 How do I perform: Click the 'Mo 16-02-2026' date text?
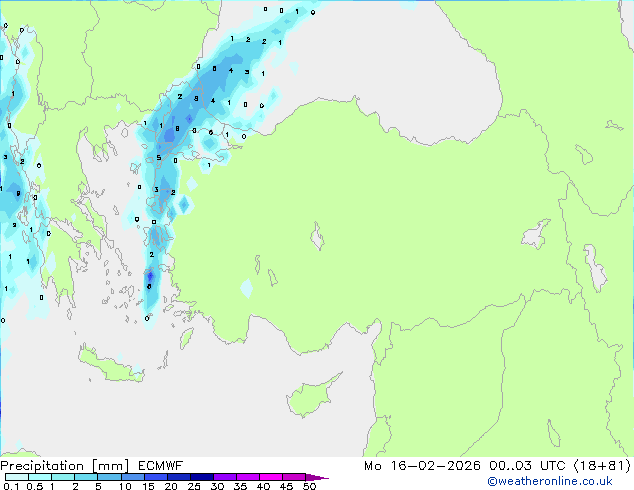(x=422, y=466)
